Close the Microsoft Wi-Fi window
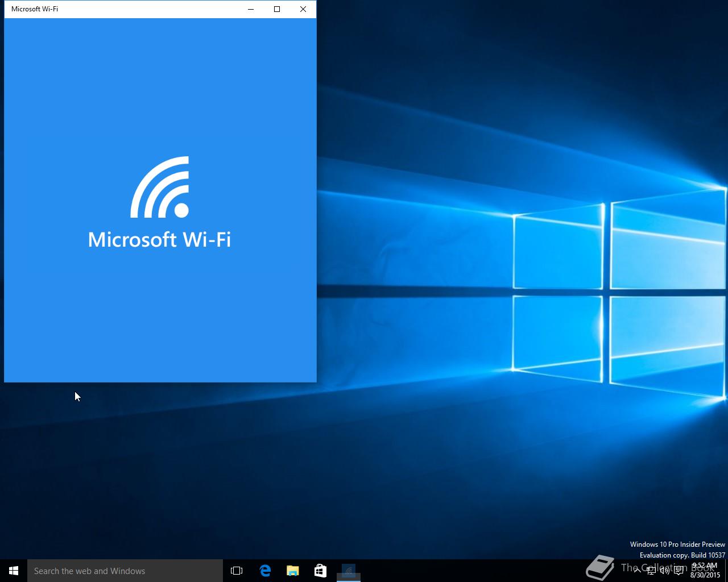728x582 pixels. pyautogui.click(x=303, y=9)
